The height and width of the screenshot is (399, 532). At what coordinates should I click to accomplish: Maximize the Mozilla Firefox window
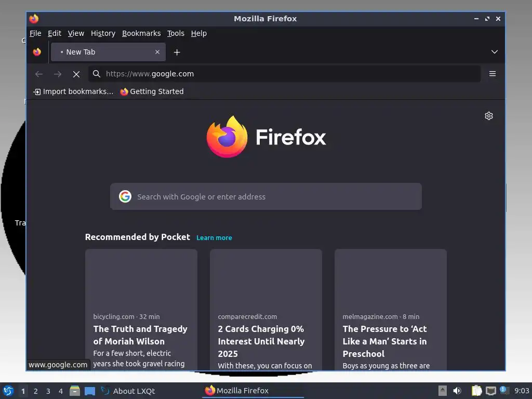(x=487, y=19)
